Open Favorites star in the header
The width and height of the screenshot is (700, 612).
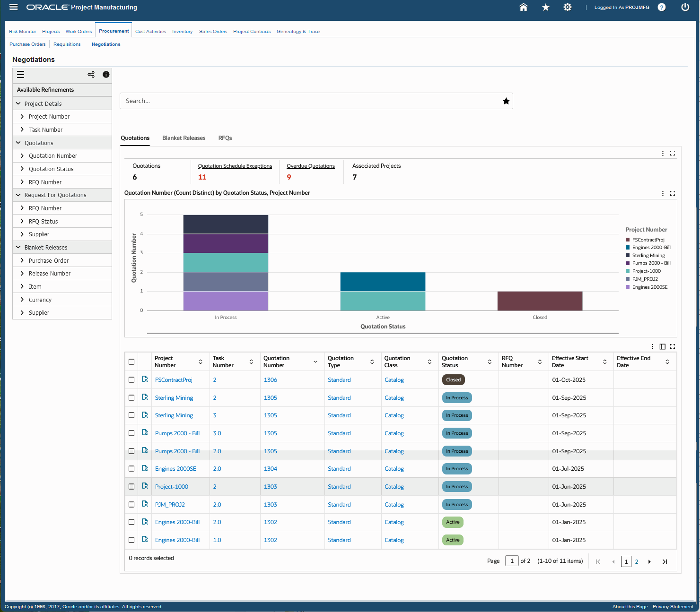pyautogui.click(x=545, y=7)
